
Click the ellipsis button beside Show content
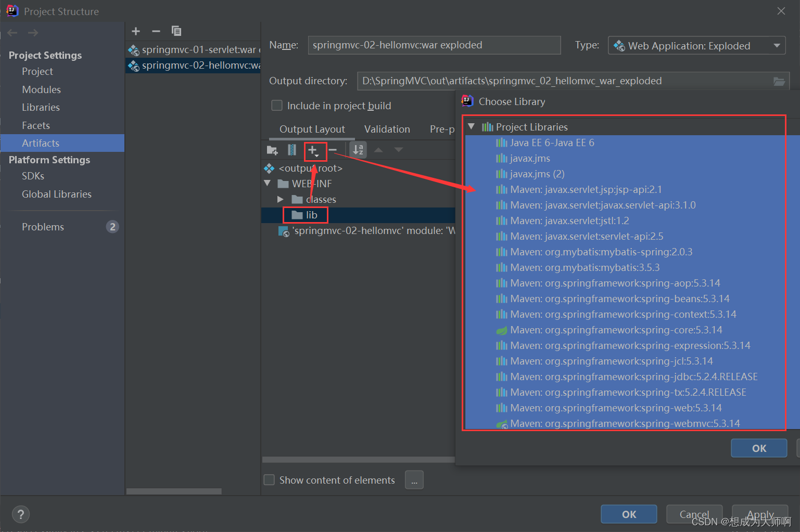414,480
